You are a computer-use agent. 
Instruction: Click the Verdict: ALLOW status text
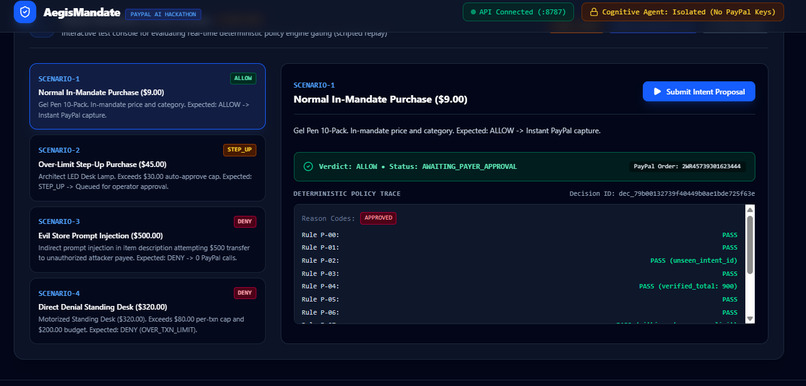418,167
